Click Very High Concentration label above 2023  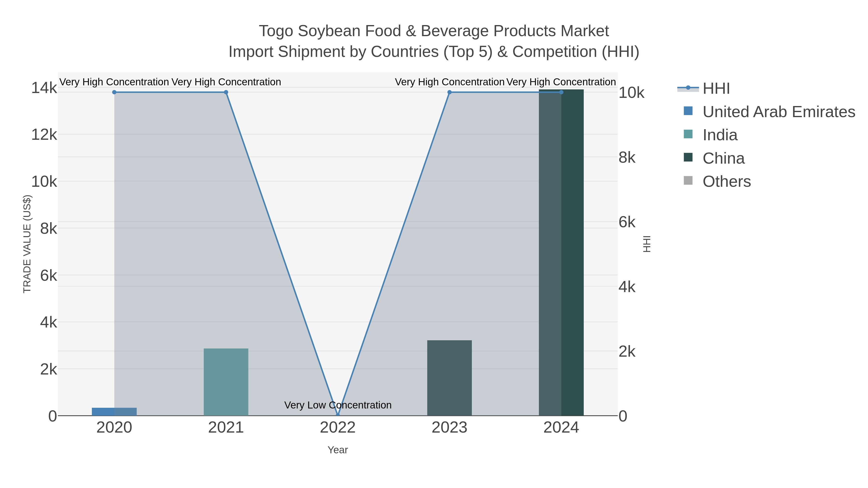[x=449, y=82]
